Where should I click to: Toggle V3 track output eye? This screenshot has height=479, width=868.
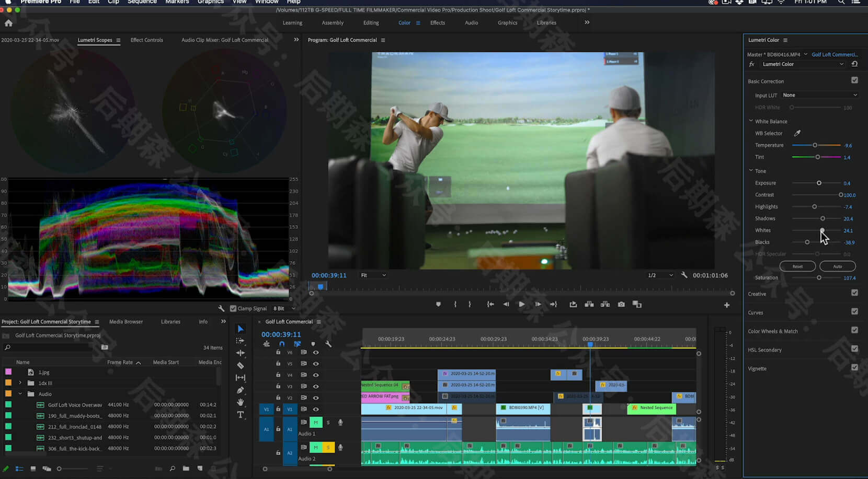click(x=316, y=387)
